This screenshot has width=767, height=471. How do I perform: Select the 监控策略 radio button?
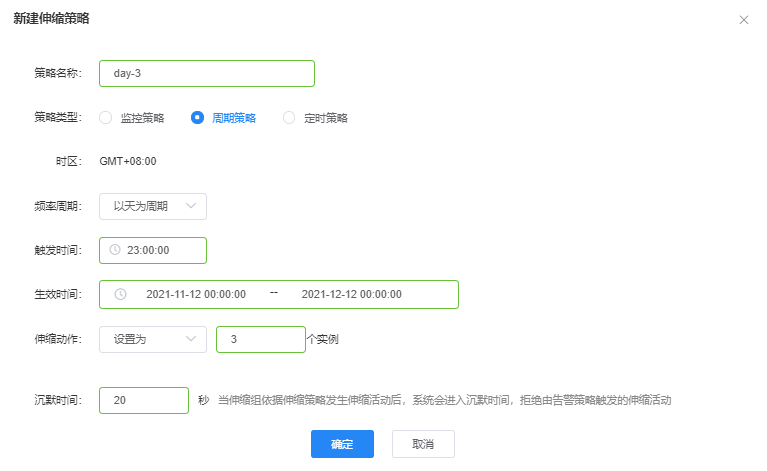[106, 118]
